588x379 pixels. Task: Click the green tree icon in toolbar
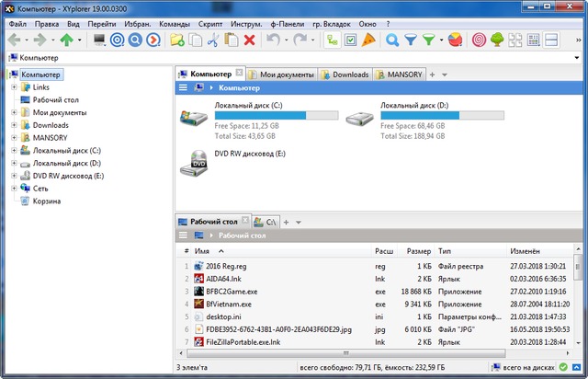tap(497, 40)
